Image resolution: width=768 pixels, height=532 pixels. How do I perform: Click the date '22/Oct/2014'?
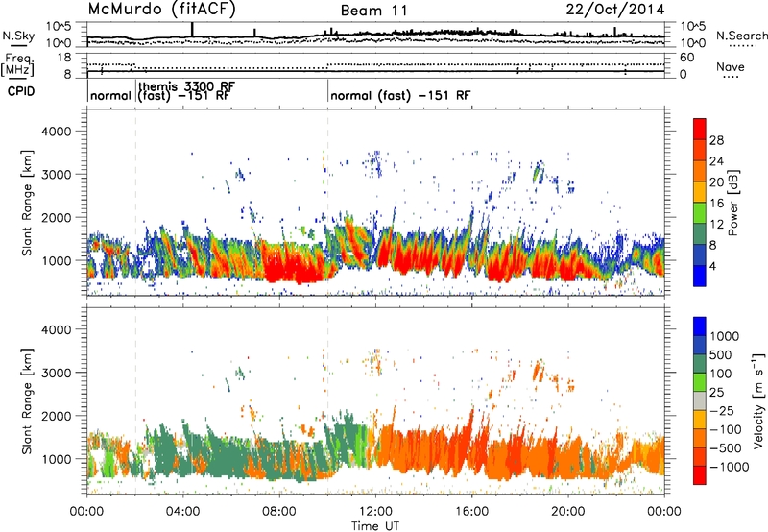[615, 10]
